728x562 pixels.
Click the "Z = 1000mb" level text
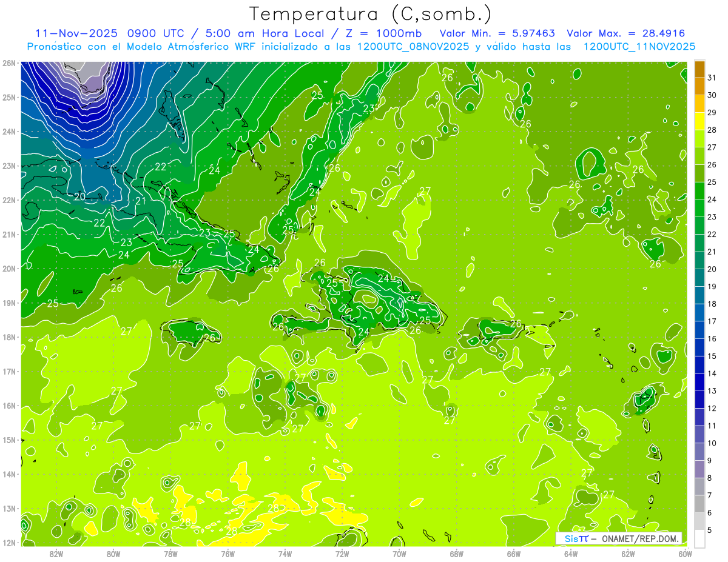point(385,33)
